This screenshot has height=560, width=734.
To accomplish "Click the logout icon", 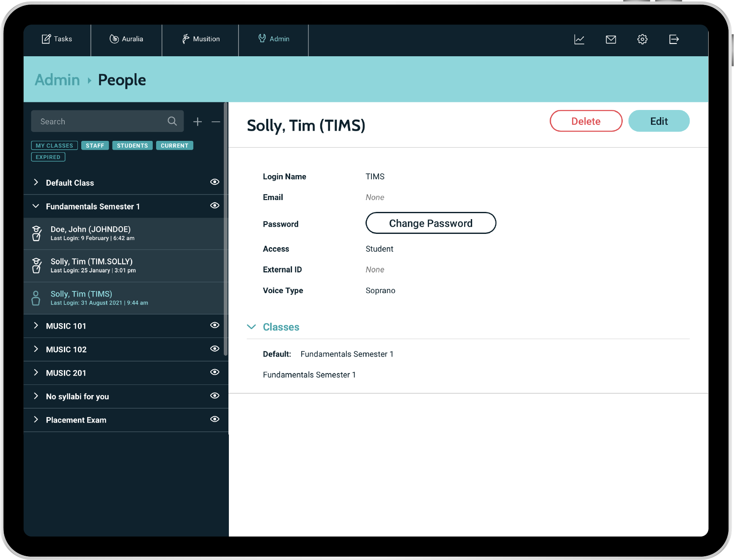I will pyautogui.click(x=674, y=39).
